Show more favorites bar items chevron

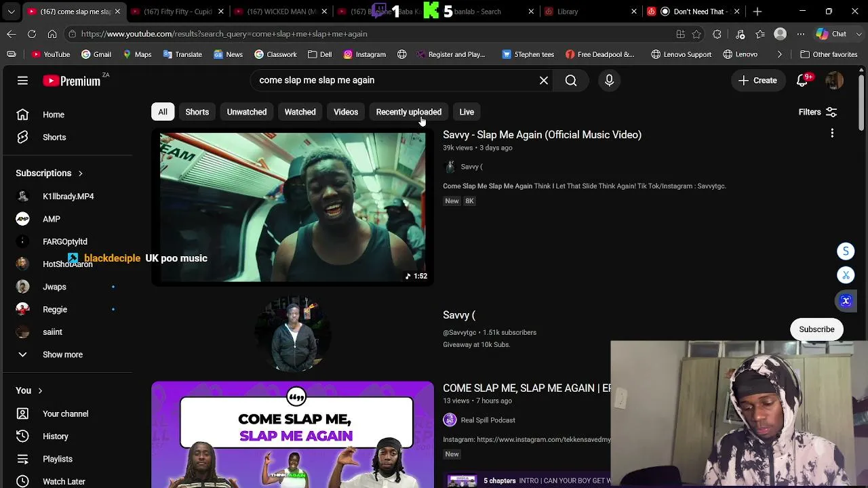779,54
